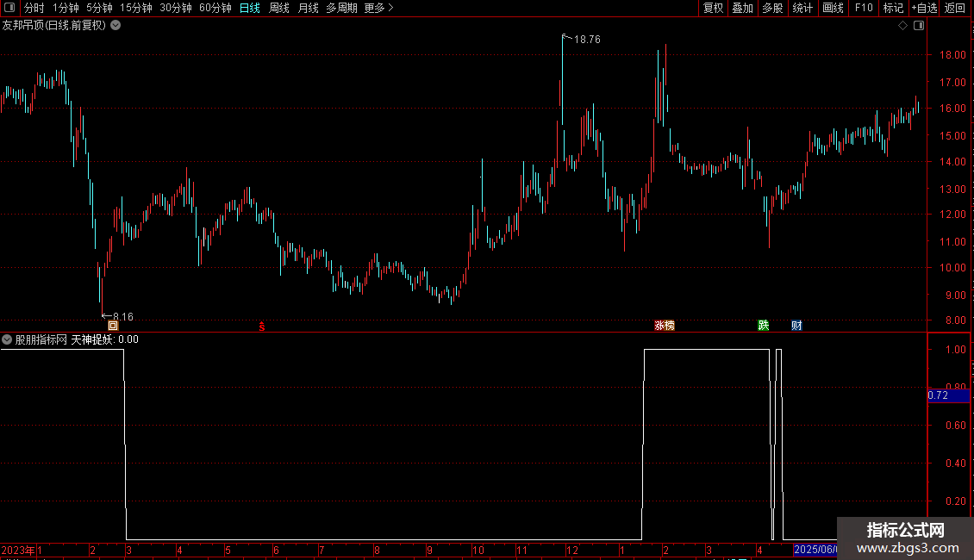The image size is (974, 560).
Task: Toggle the side panel icon at chart top-right
Action: pyautogui.click(x=919, y=26)
